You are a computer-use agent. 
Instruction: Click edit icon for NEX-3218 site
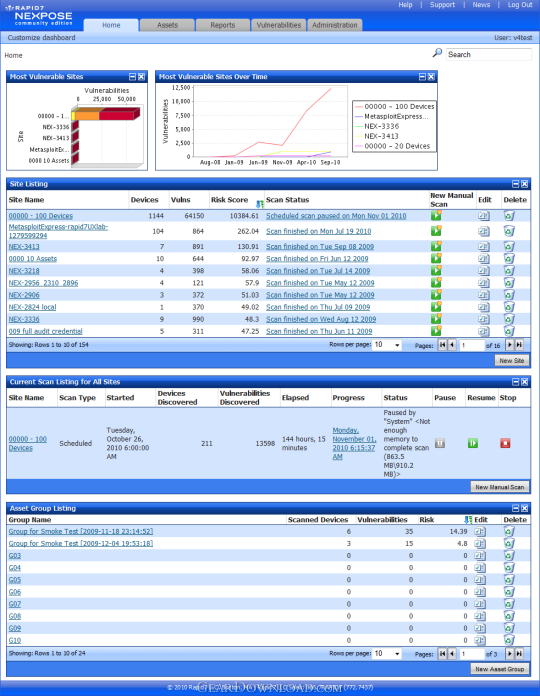483,270
